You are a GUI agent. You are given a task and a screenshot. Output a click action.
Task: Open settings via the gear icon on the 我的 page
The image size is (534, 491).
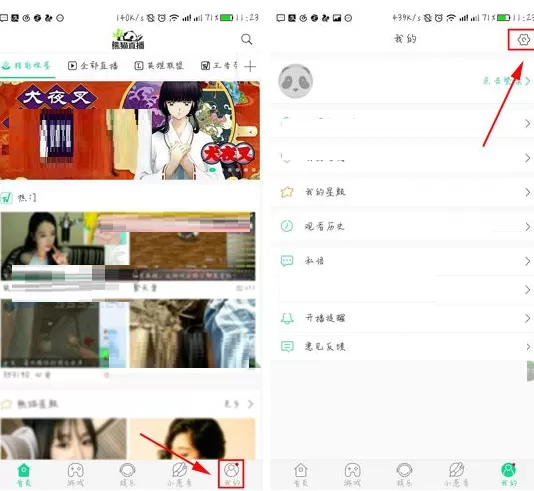pos(523,39)
